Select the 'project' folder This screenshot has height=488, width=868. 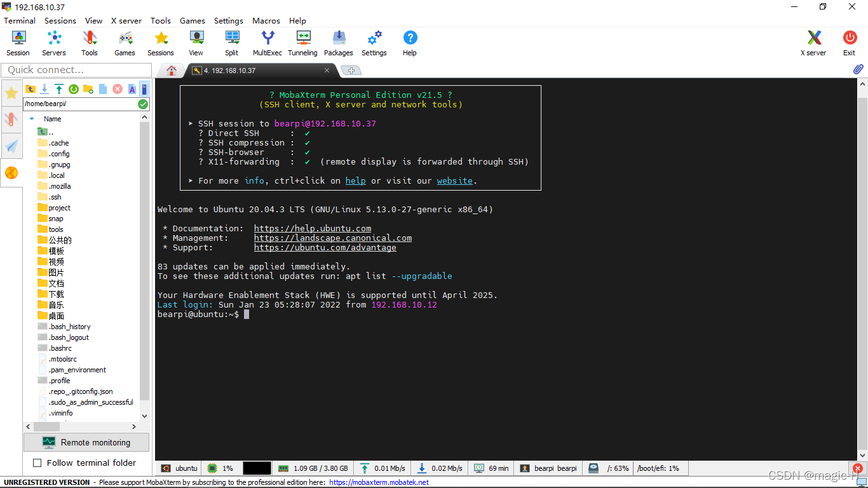(x=60, y=208)
